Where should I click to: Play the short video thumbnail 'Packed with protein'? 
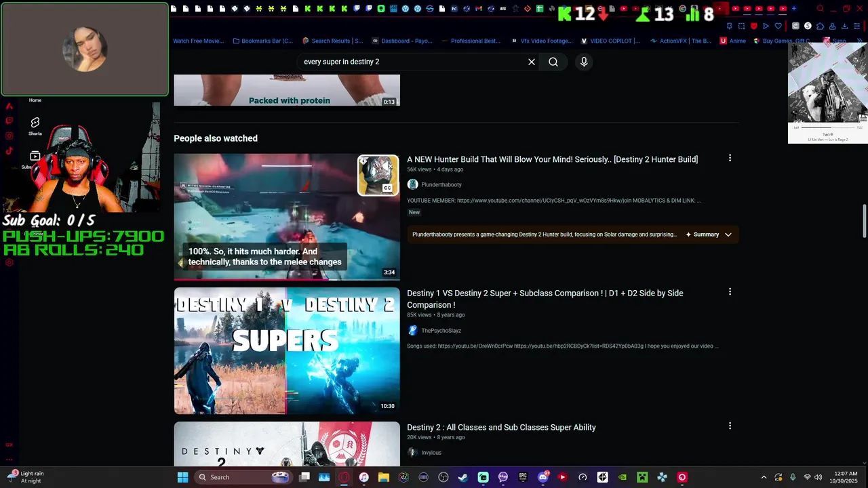pyautogui.click(x=287, y=90)
